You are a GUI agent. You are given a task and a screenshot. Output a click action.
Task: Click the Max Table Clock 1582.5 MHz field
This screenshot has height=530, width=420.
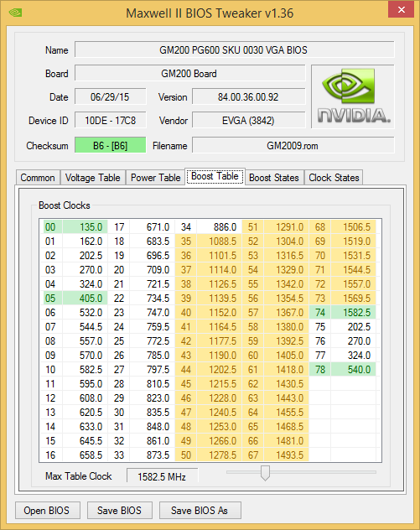point(162,476)
